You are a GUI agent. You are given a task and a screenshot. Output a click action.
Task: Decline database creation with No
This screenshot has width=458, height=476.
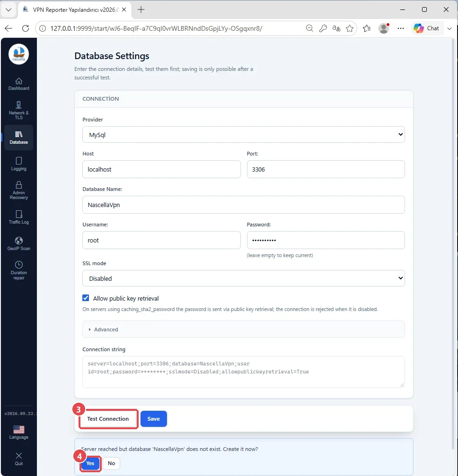click(111, 463)
